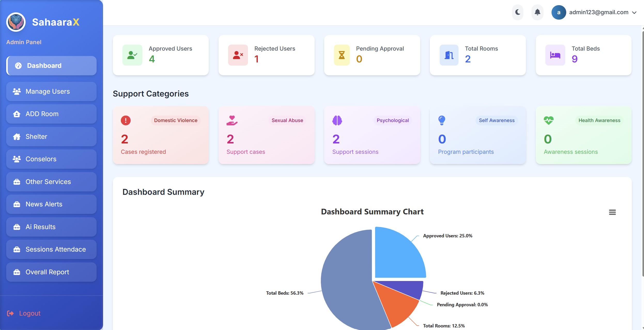Open the Overall Report page

click(x=51, y=272)
